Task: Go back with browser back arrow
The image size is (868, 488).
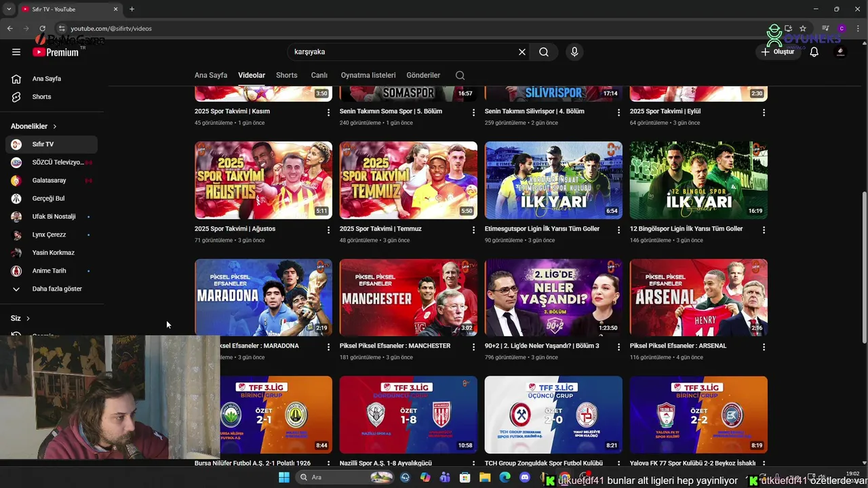Action: click(9, 28)
